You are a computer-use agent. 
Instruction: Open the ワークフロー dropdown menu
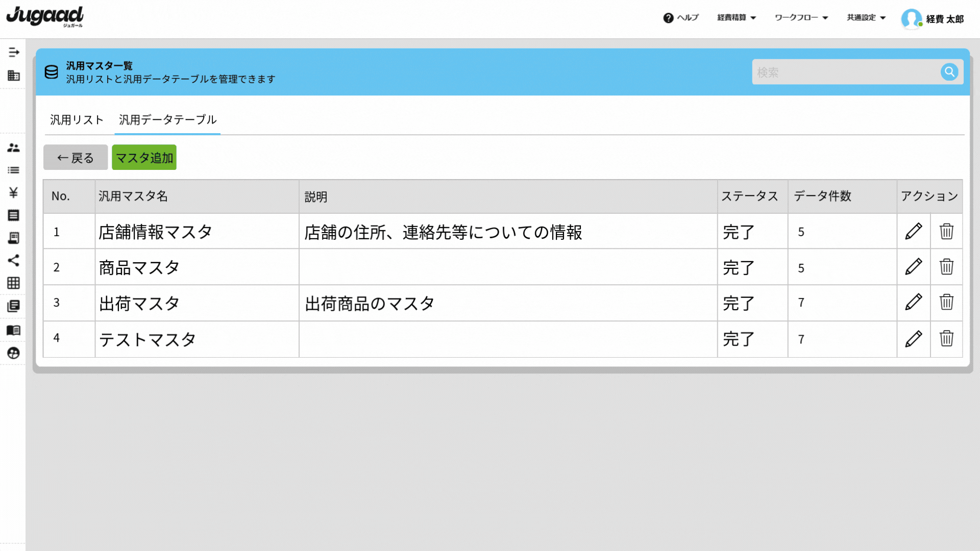click(801, 18)
